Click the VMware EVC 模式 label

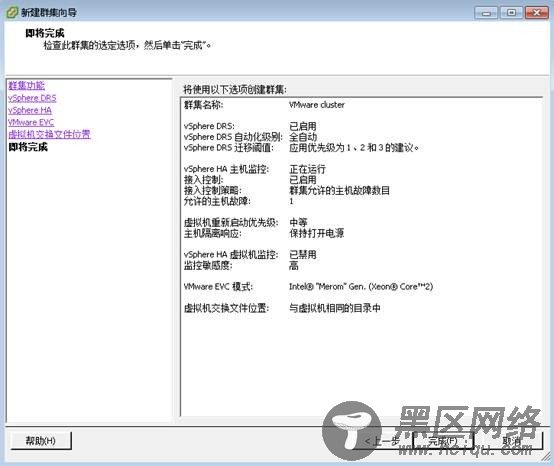tap(218, 287)
